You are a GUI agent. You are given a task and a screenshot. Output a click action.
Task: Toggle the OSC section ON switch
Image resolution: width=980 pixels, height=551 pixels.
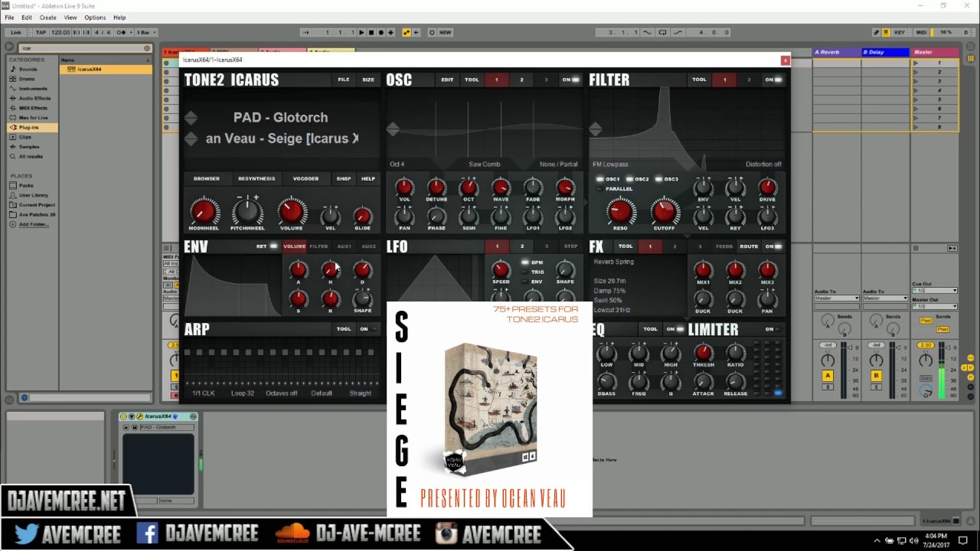pos(571,80)
